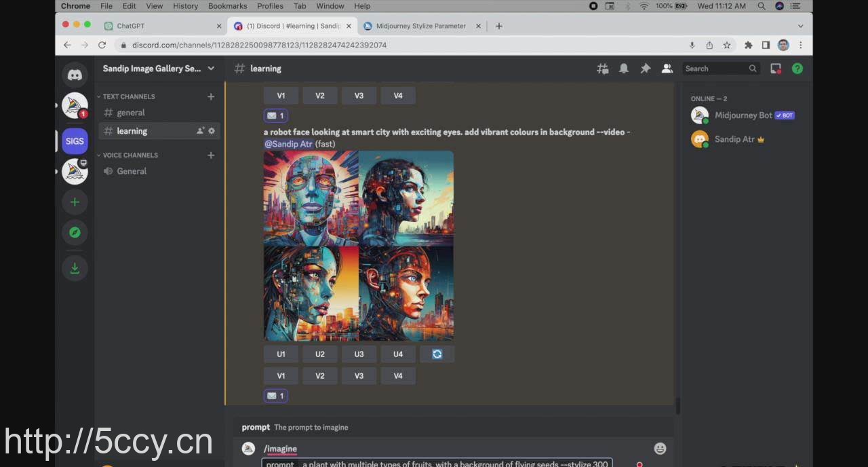This screenshot has height=467, width=868.
Task: Open the emoji picker
Action: pyautogui.click(x=660, y=448)
